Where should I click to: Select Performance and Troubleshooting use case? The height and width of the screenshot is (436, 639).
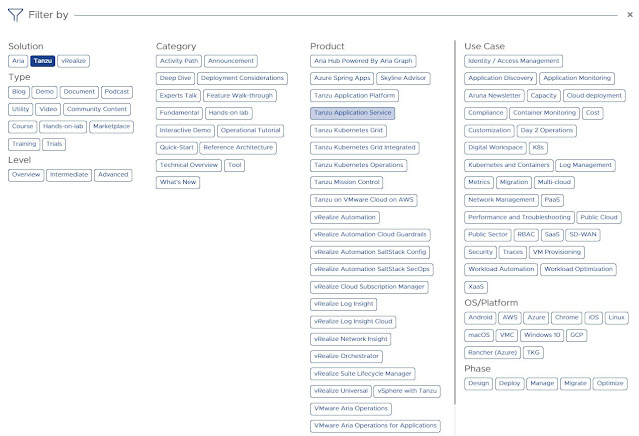click(x=519, y=218)
